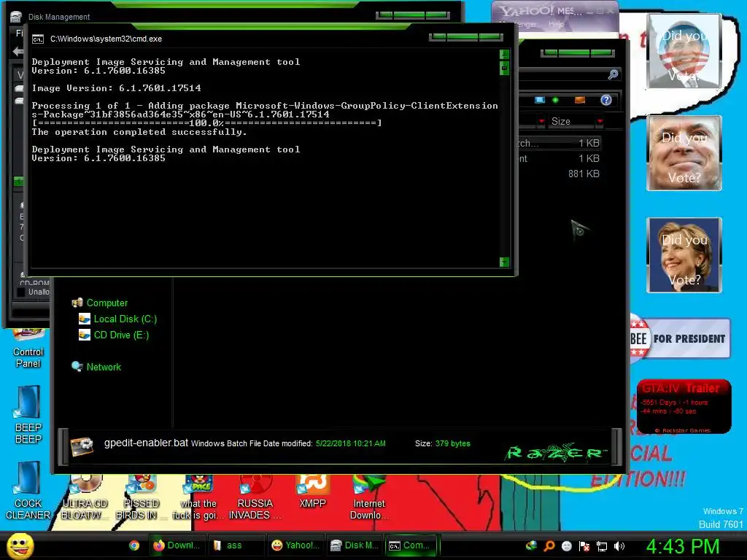Click the green dot icon in Explorer toolbar
This screenshot has height=560, width=747.
click(x=555, y=100)
